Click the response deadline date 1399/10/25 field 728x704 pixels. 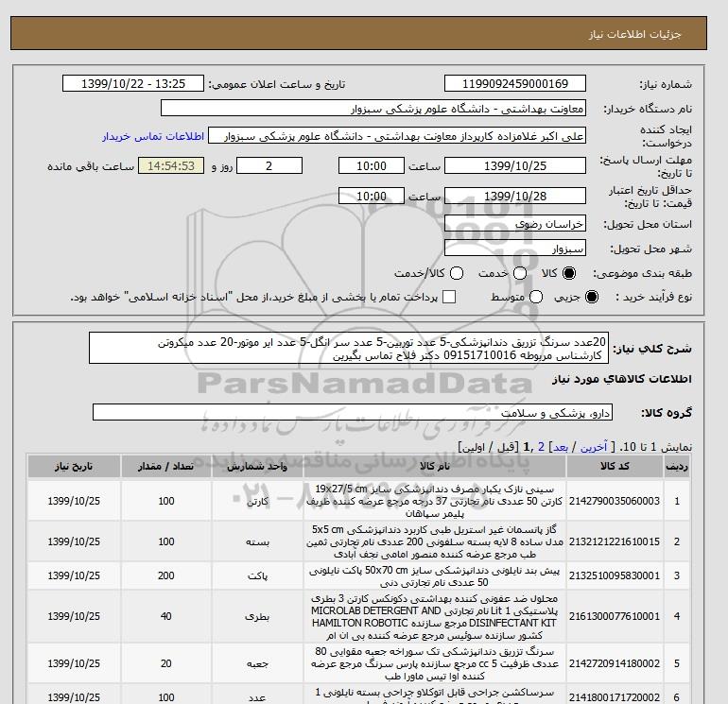(515, 165)
